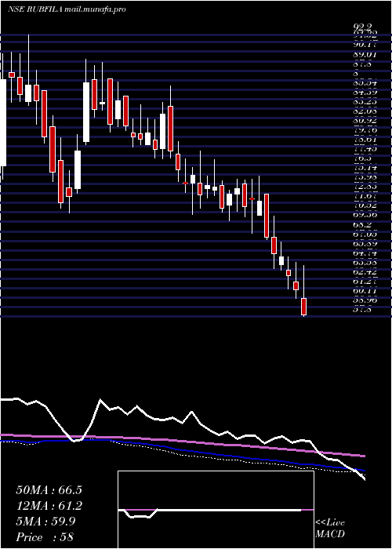
Task: Click the 64.74 price axis label
Action: [x=365, y=252]
